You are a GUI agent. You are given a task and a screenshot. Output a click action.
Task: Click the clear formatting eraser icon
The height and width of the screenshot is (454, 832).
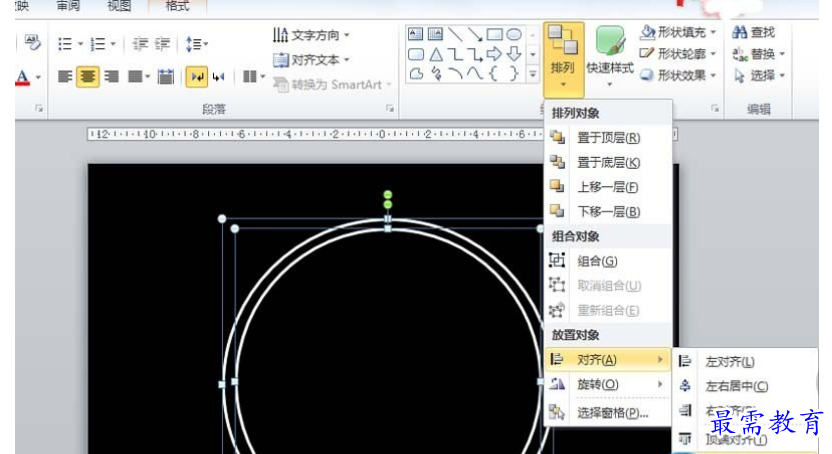32,42
